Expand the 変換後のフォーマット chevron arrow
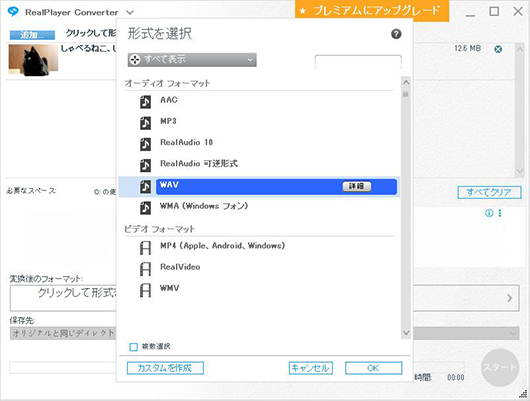 pyautogui.click(x=509, y=298)
